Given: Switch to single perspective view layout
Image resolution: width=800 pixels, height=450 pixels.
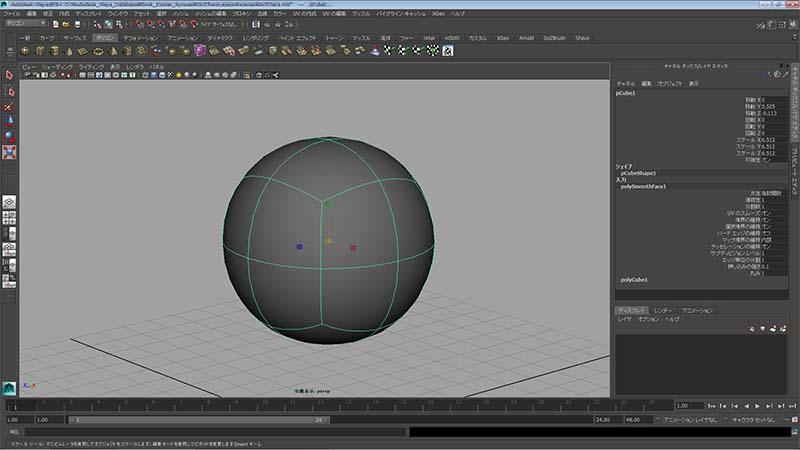Looking at the screenshot, I should tap(9, 202).
